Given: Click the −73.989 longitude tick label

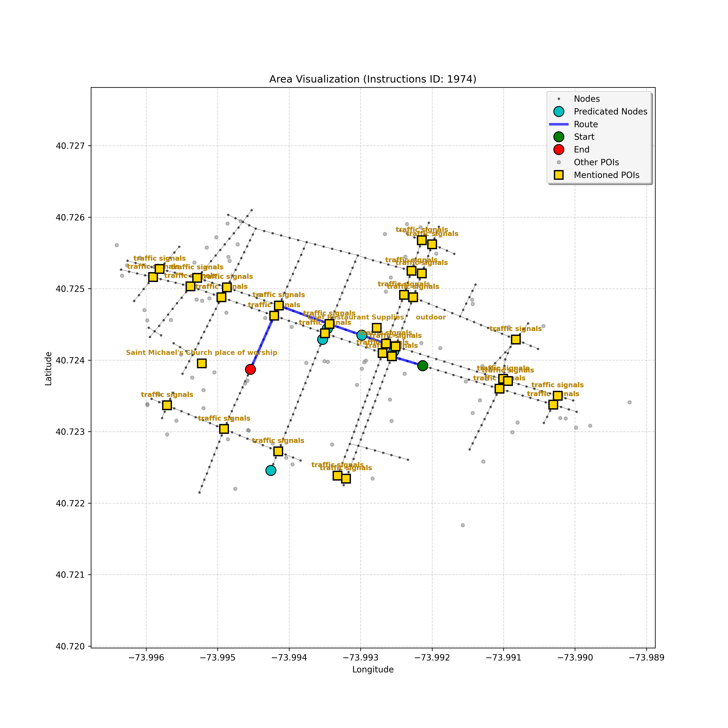Looking at the screenshot, I should click(x=646, y=658).
